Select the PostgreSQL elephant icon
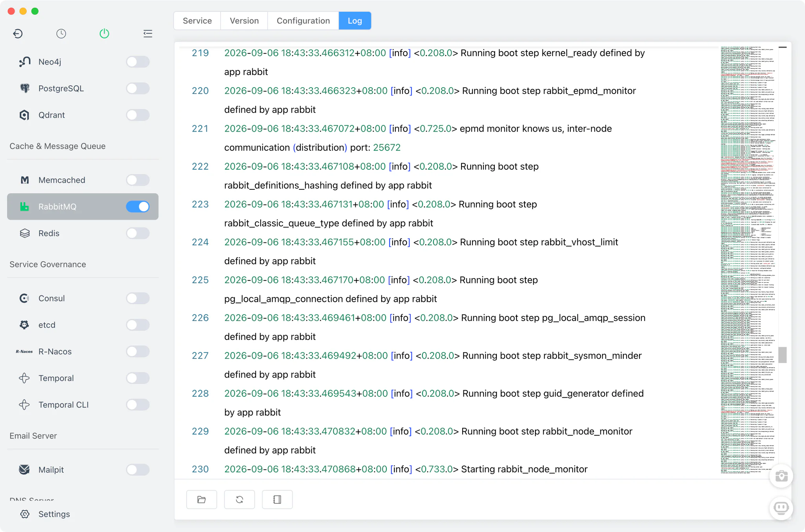Screen dimensions: 805x532 point(25,88)
